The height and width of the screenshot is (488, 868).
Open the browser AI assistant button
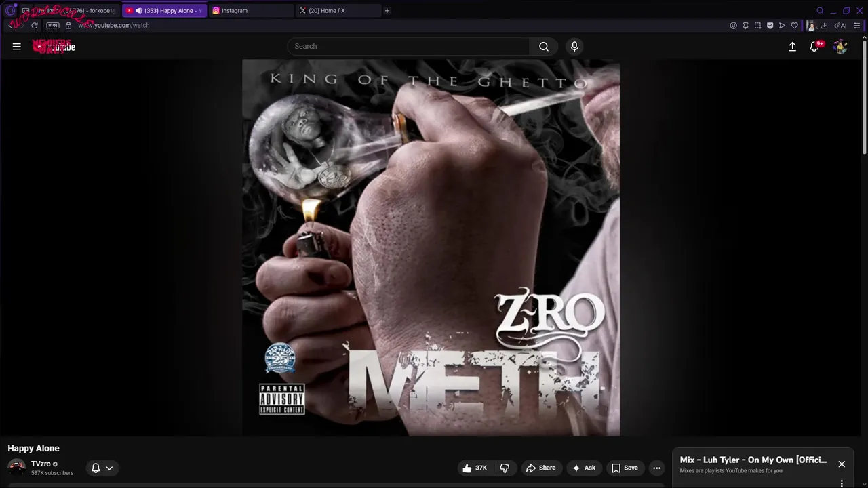(x=840, y=26)
